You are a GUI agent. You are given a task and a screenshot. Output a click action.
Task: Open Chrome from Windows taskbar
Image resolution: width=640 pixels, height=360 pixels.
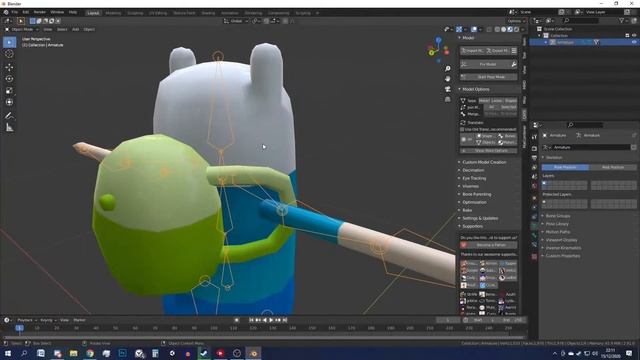[90, 353]
